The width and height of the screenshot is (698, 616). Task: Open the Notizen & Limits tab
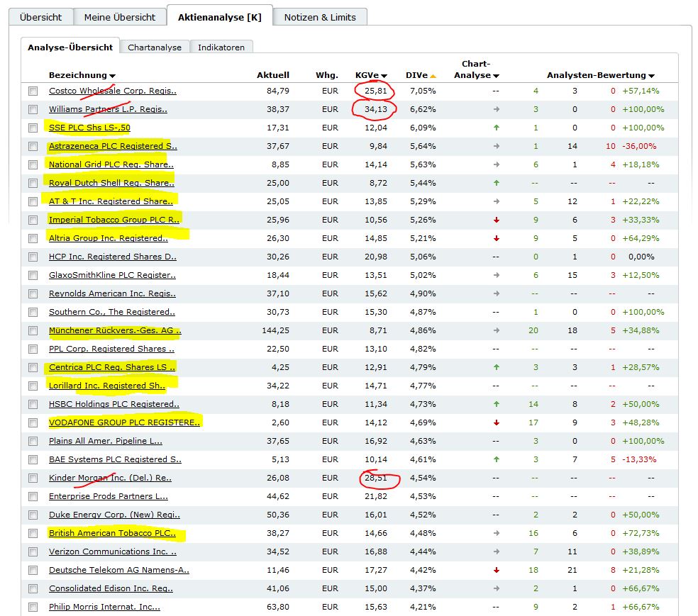click(320, 17)
